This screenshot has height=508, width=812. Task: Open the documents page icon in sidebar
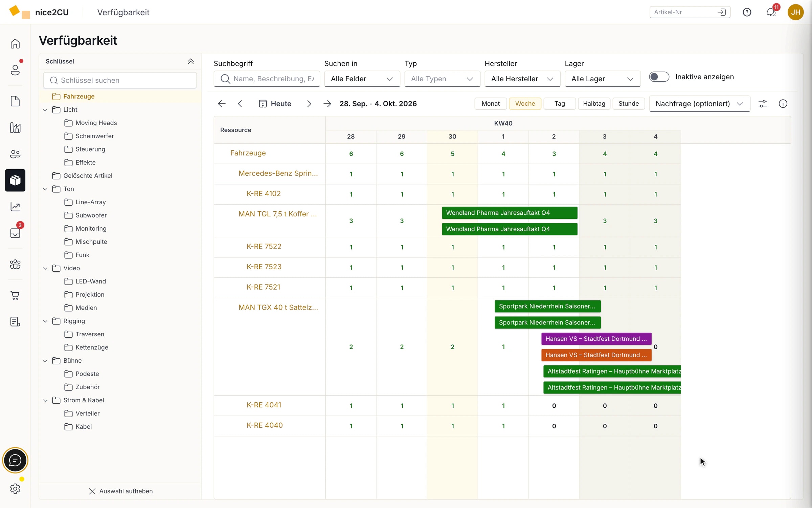(15, 101)
